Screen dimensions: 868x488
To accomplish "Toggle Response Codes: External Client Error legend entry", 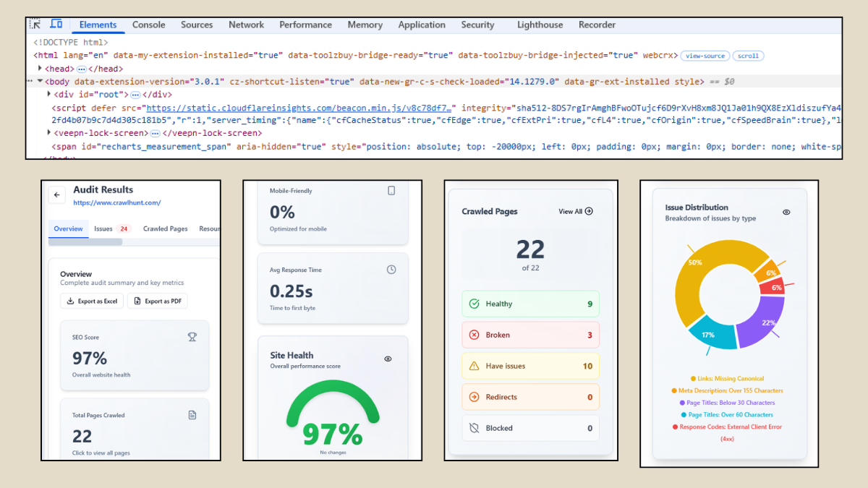I will tap(727, 432).
